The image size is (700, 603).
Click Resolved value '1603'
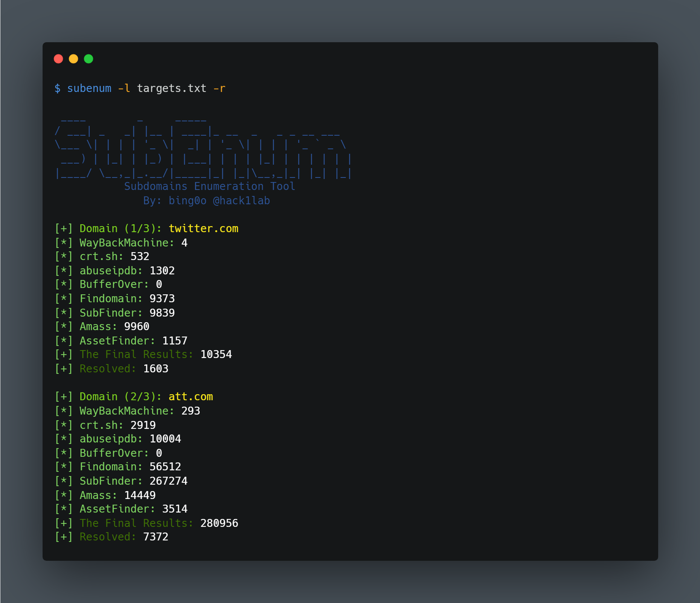click(x=156, y=369)
